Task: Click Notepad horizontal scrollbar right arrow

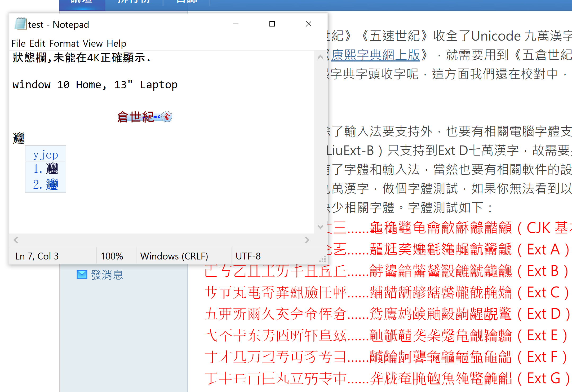Action: 307,240
